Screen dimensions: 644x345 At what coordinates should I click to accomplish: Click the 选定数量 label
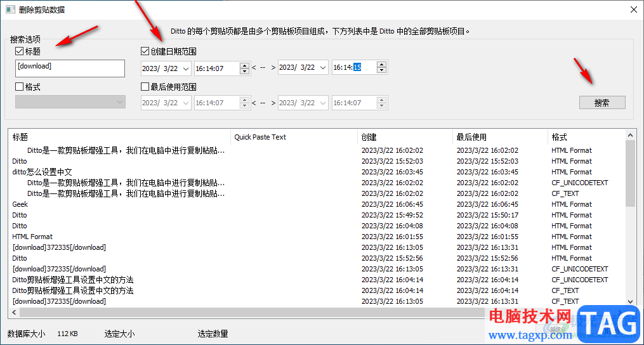click(x=213, y=334)
